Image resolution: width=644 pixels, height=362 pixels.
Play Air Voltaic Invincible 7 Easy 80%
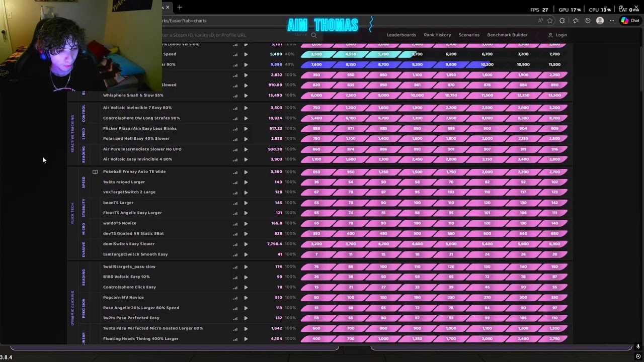pos(246,108)
